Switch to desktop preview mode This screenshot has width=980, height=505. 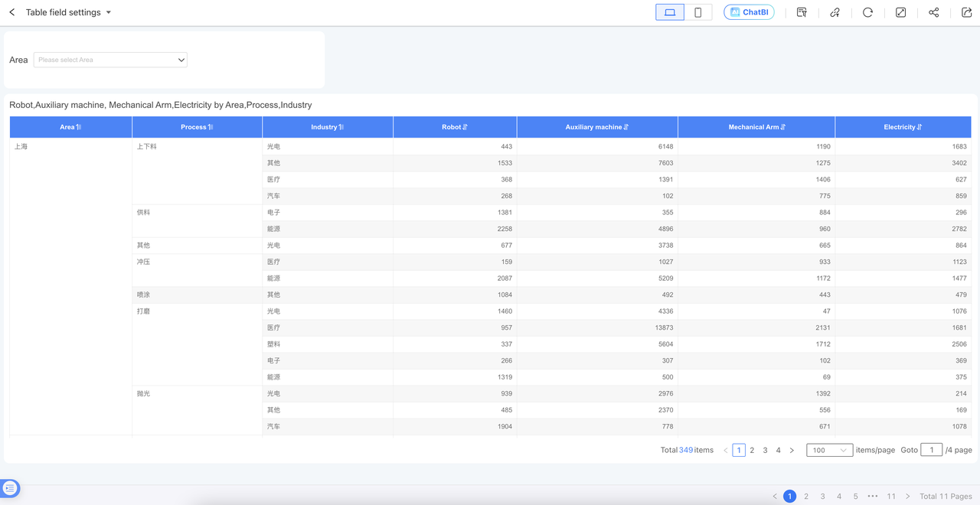pyautogui.click(x=670, y=12)
